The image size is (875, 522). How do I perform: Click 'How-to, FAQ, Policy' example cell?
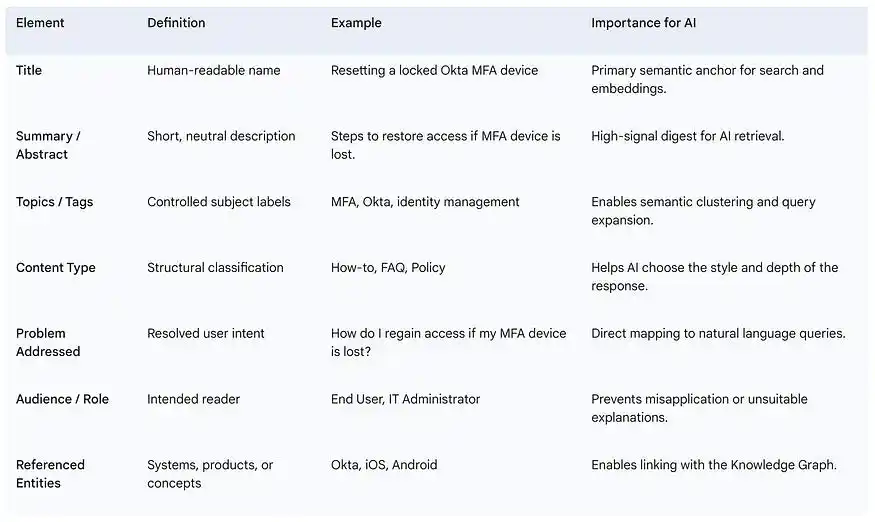click(x=388, y=268)
